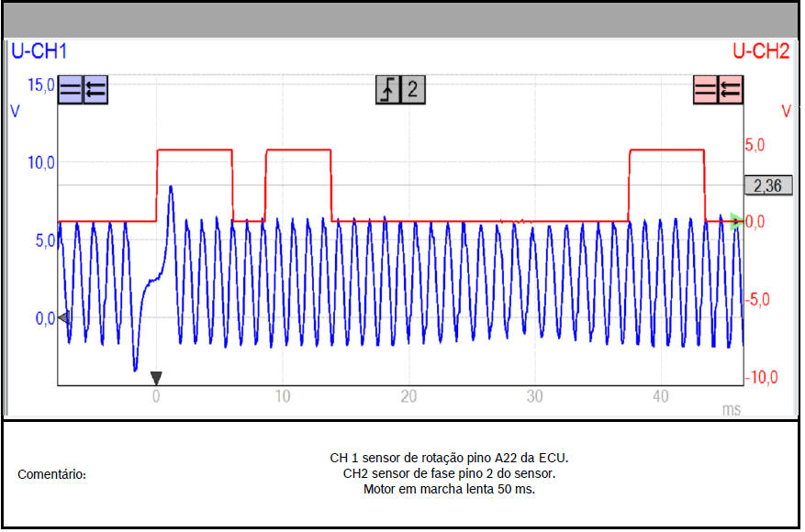This screenshot has height=532, width=805.
Task: Click the blue V unit label
Action: tap(15, 111)
